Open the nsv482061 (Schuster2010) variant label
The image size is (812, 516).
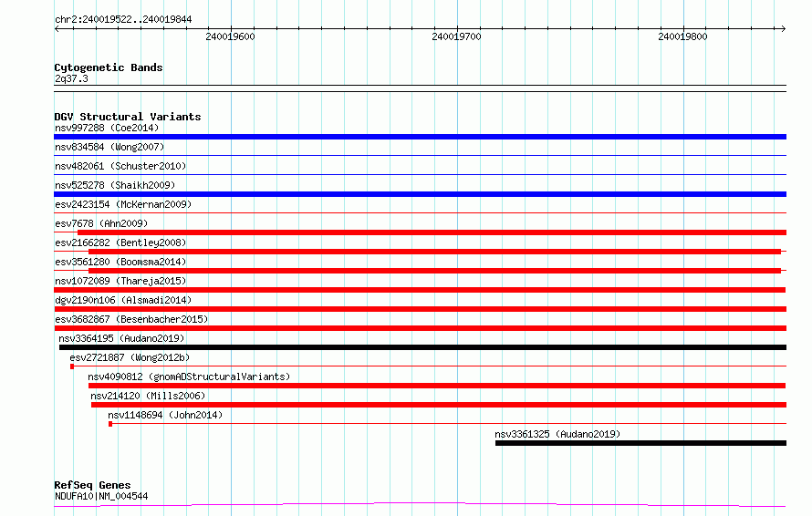click(120, 166)
